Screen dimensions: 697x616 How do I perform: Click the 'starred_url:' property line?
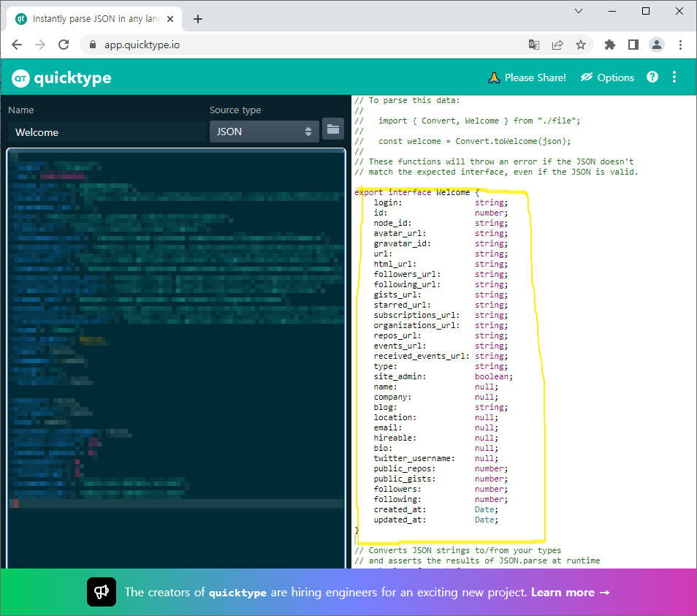click(x=441, y=305)
